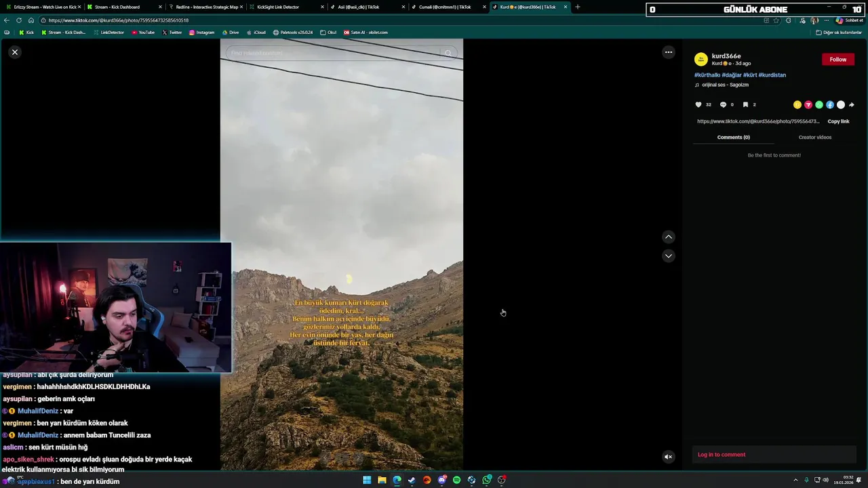The image size is (868, 488).
Task: Click the TikTok URL address bar
Action: coord(400,20)
